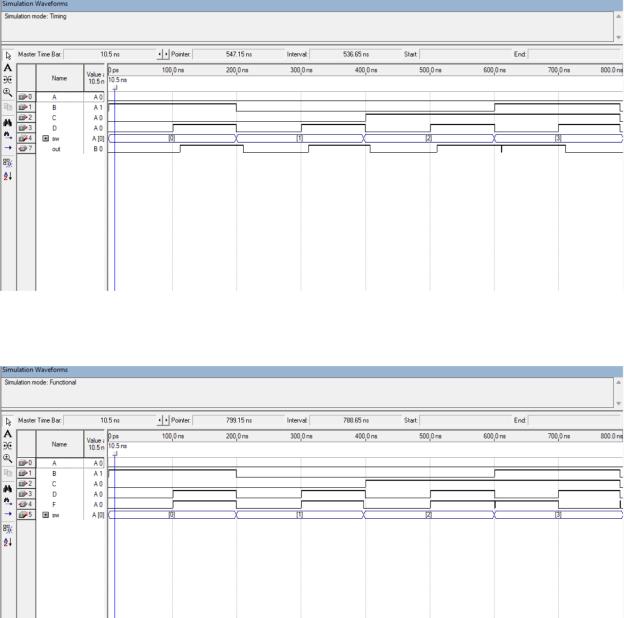Click the Master Time Bar field in Timing window
624x618 pixels.
coord(110,54)
